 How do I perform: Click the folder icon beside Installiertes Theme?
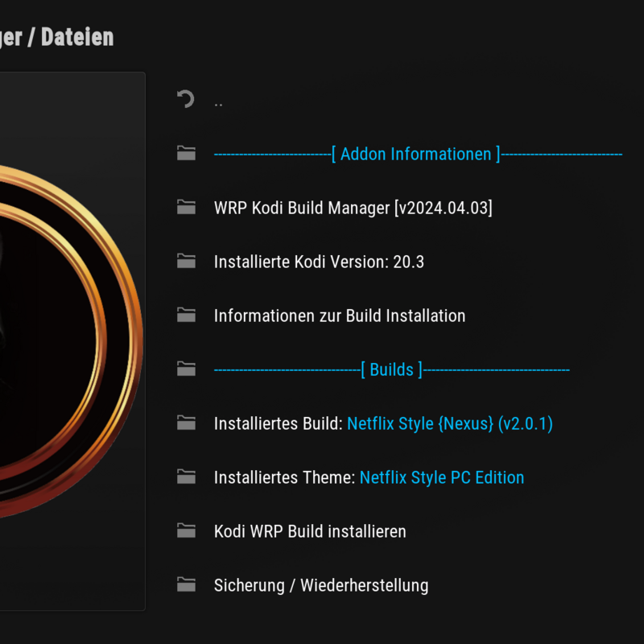[185, 477]
